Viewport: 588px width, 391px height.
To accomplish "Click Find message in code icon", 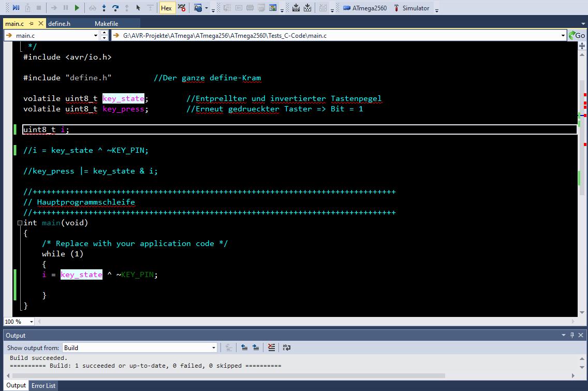I will point(229,348).
